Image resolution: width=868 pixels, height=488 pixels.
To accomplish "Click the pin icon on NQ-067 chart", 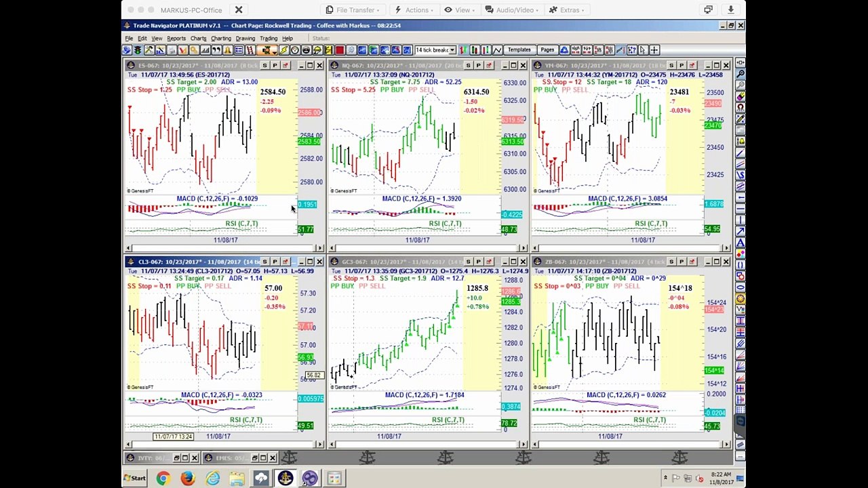I will click(x=489, y=66).
